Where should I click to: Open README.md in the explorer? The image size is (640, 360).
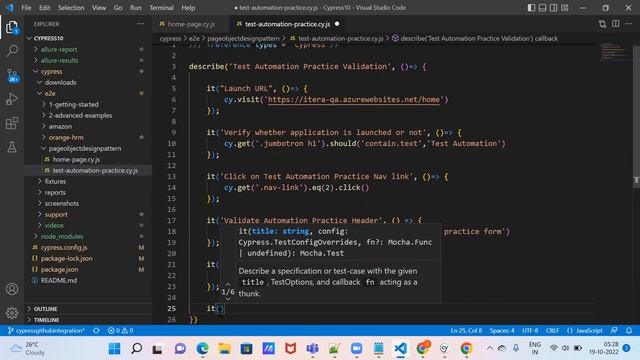pos(88,280)
